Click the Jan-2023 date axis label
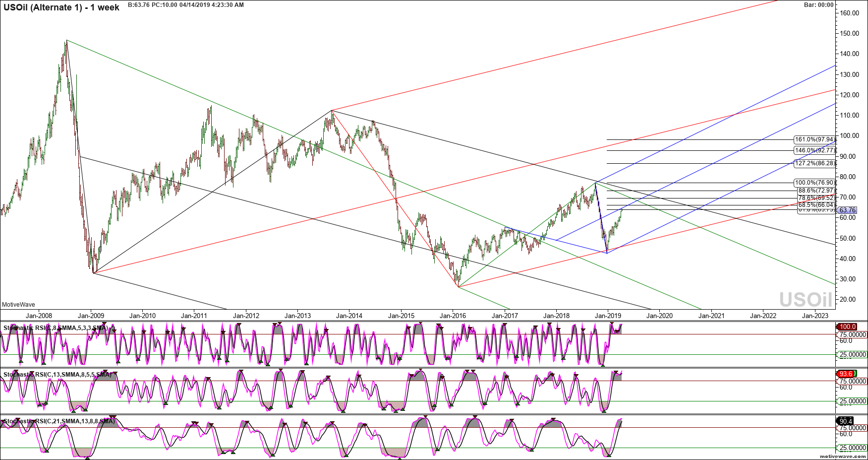This screenshot has width=868, height=460. click(815, 316)
